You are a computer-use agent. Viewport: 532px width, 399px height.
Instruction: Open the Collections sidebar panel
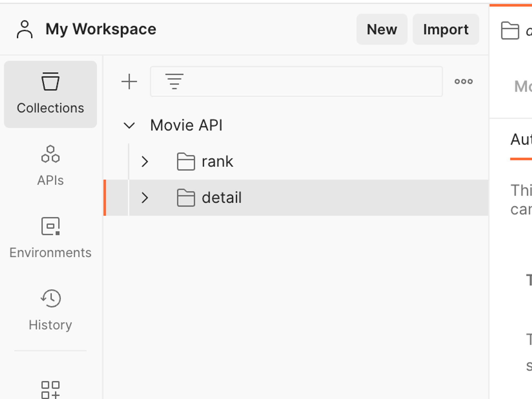click(x=50, y=94)
